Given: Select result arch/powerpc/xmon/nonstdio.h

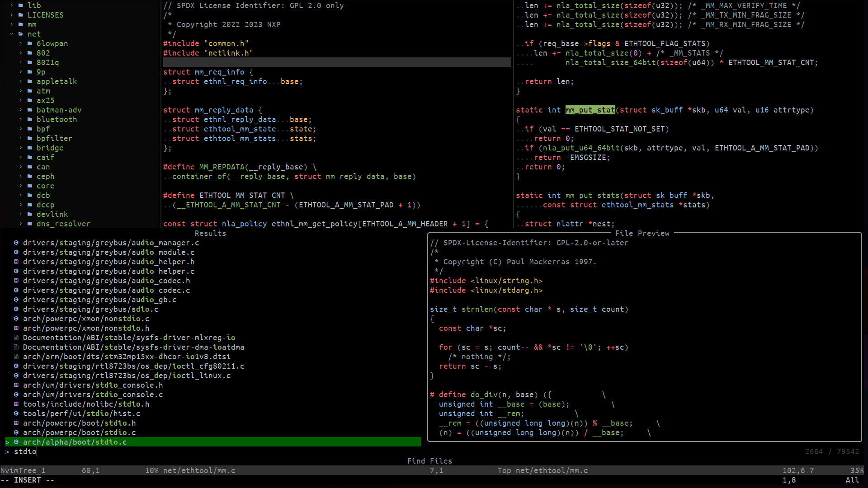Looking at the screenshot, I should coord(86,328).
